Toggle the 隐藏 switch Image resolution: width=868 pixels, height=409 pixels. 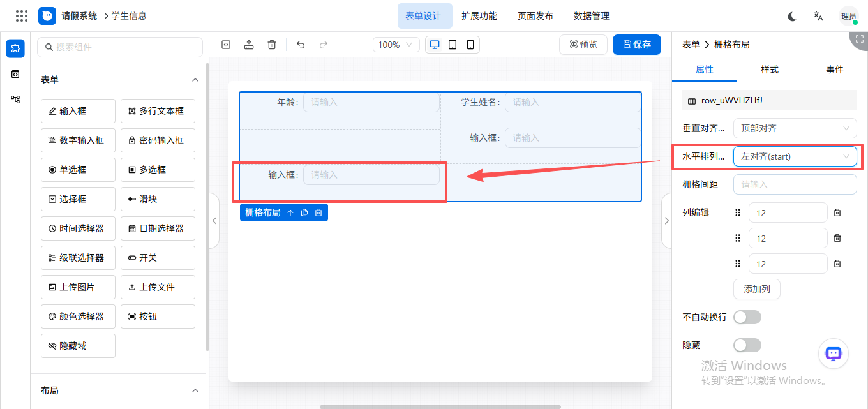tap(747, 345)
